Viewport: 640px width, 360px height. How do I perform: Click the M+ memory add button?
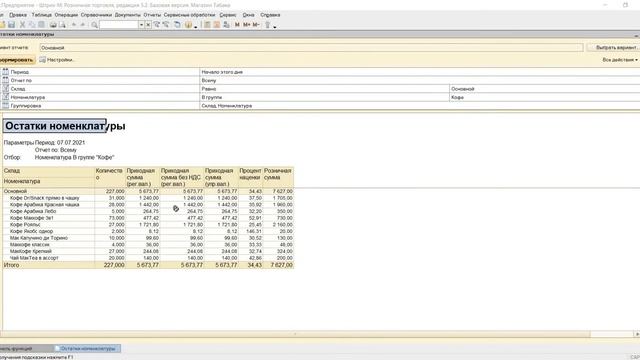(x=247, y=25)
